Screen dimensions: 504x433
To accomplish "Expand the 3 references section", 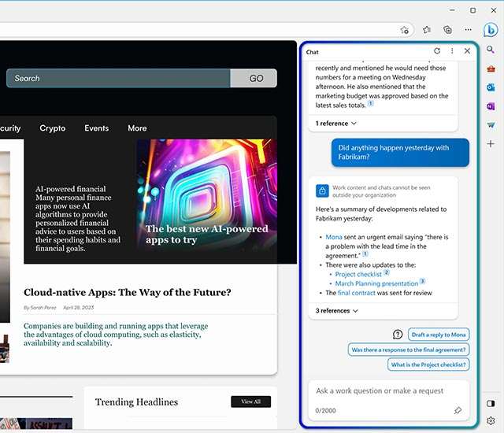I will pos(337,311).
